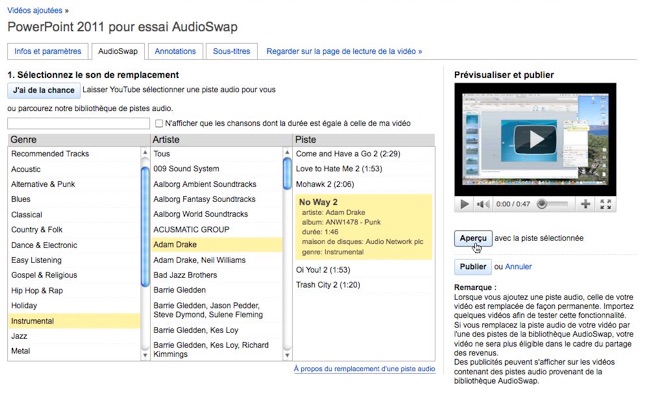Select the highlighted No Way 2 track

pos(364,227)
